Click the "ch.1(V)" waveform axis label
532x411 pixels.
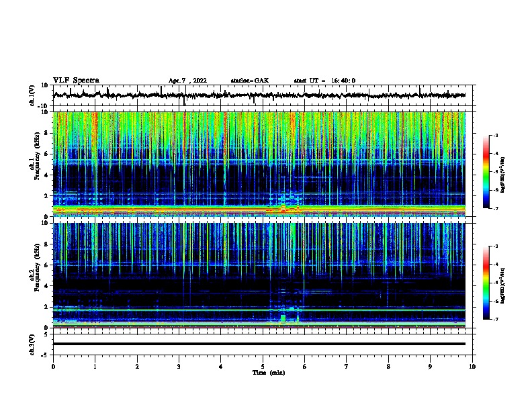pos(32,95)
